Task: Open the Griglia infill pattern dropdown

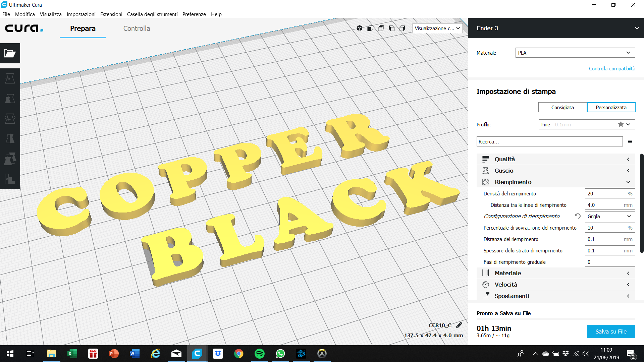Action: point(609,216)
